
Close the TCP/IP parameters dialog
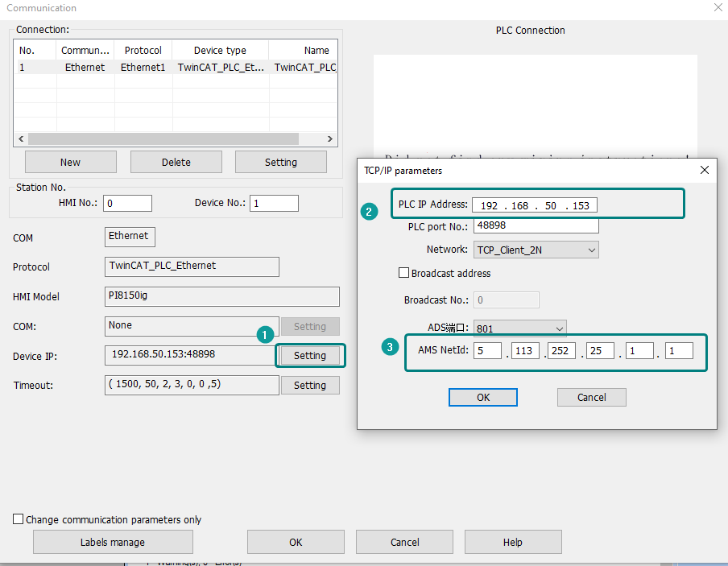[704, 171]
